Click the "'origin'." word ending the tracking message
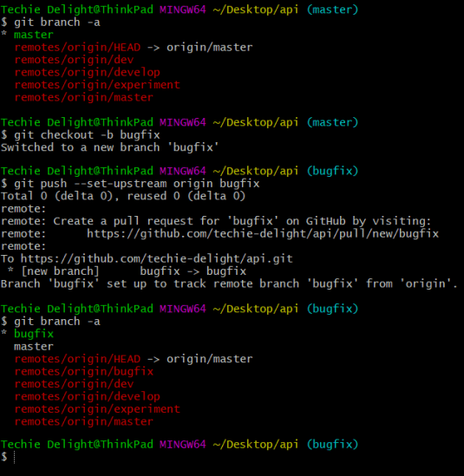This screenshot has width=464, height=476. [428, 284]
